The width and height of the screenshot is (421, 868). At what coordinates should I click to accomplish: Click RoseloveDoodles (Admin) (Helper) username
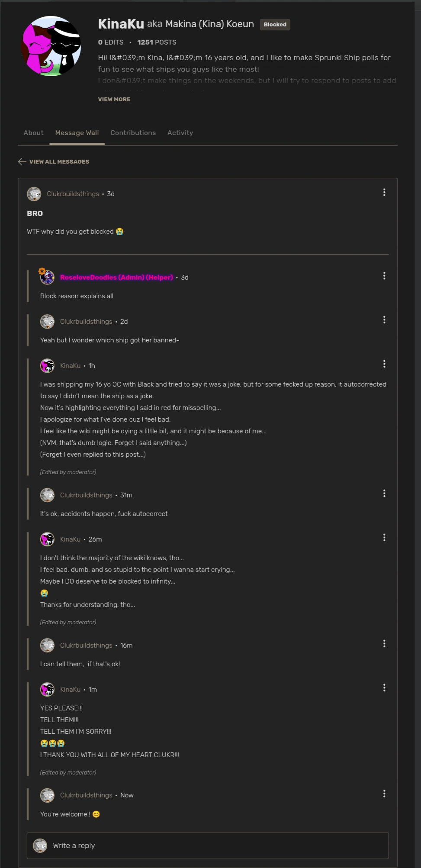(x=116, y=278)
